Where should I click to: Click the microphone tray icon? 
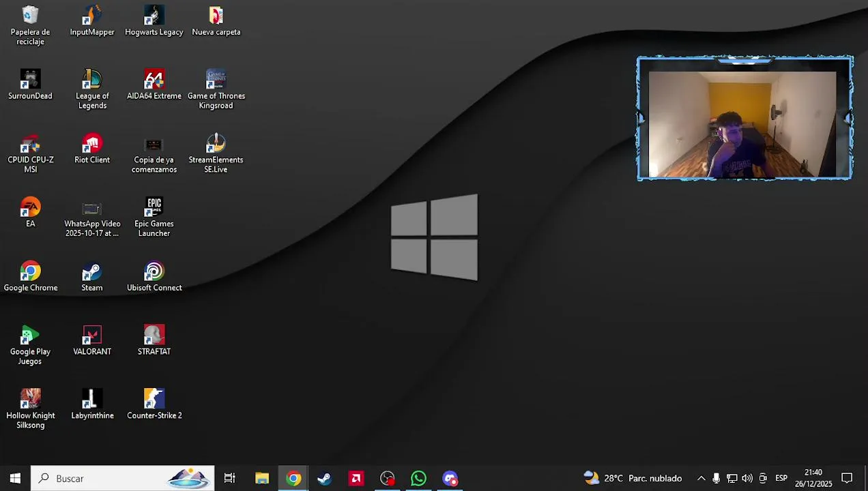pyautogui.click(x=716, y=479)
